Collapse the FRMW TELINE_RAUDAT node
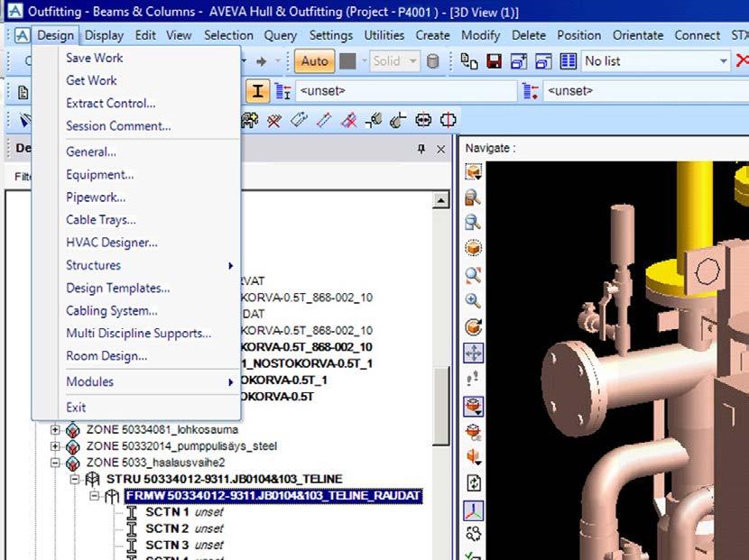749x560 pixels. (x=95, y=496)
